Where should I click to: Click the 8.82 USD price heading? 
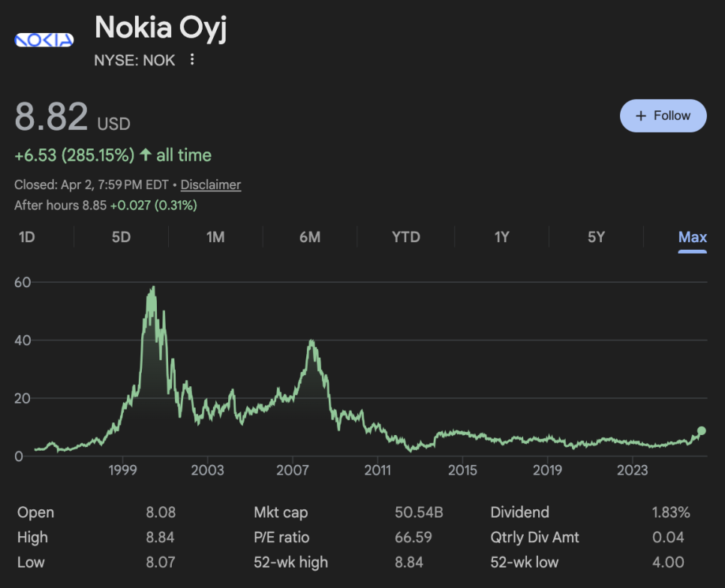(x=72, y=118)
